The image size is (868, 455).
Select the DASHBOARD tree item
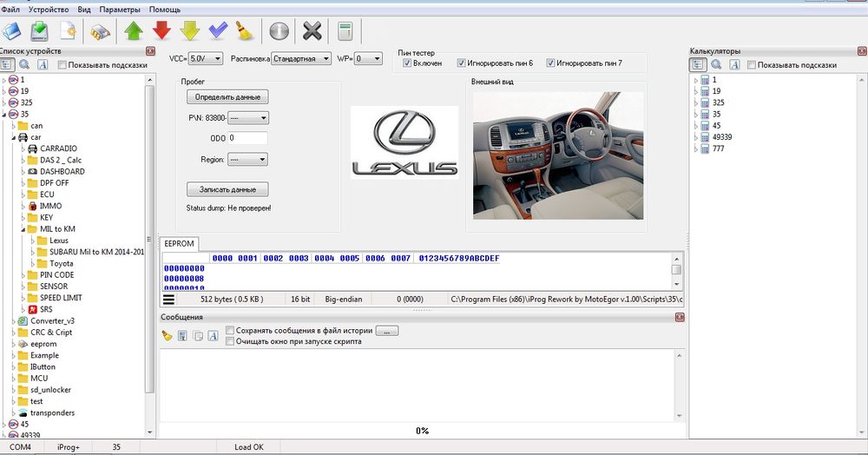tap(62, 172)
